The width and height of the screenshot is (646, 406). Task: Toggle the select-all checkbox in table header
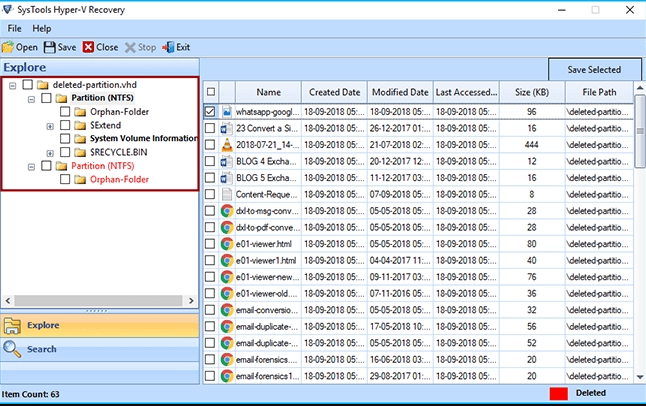(x=210, y=92)
